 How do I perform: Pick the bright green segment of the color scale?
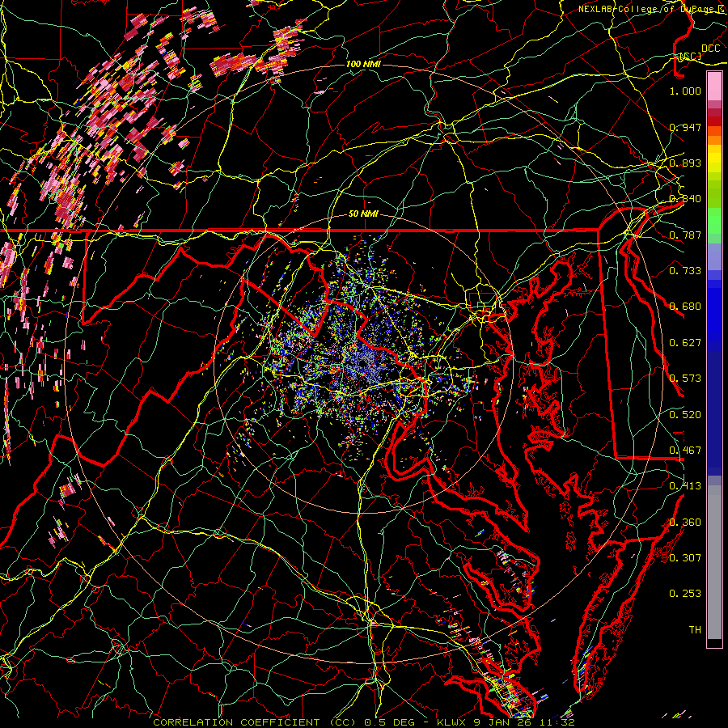[714, 221]
